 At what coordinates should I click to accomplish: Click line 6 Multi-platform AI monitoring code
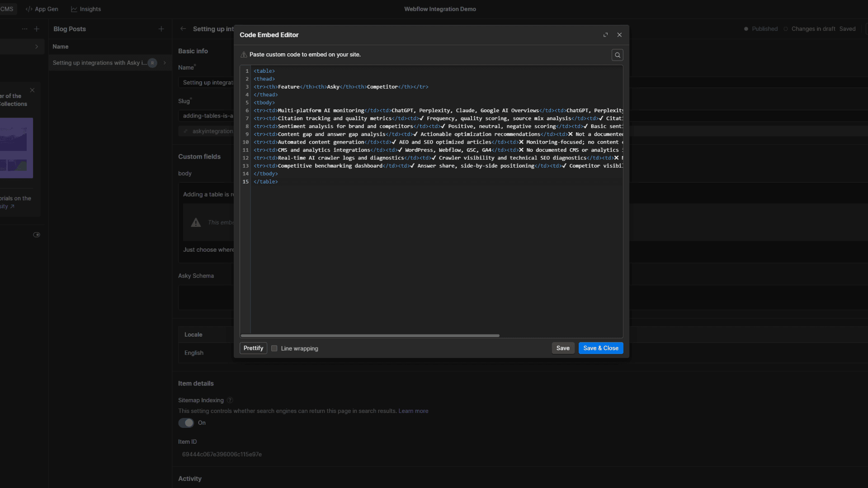tap(438, 111)
